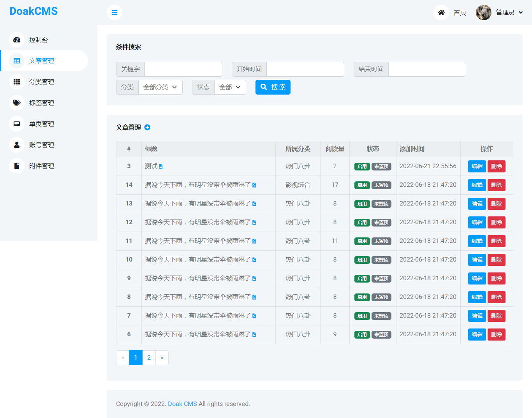Click preview icon for article row 13
Image resolution: width=532 pixels, height=418 pixels.
click(x=254, y=204)
